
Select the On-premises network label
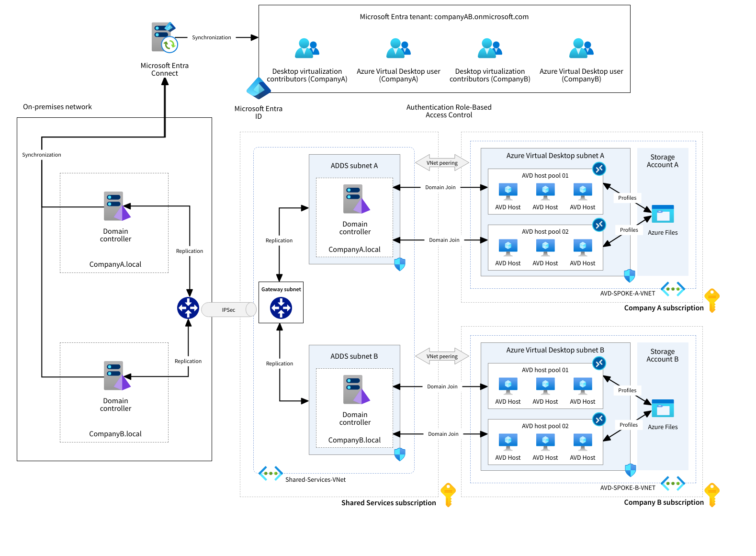point(57,107)
